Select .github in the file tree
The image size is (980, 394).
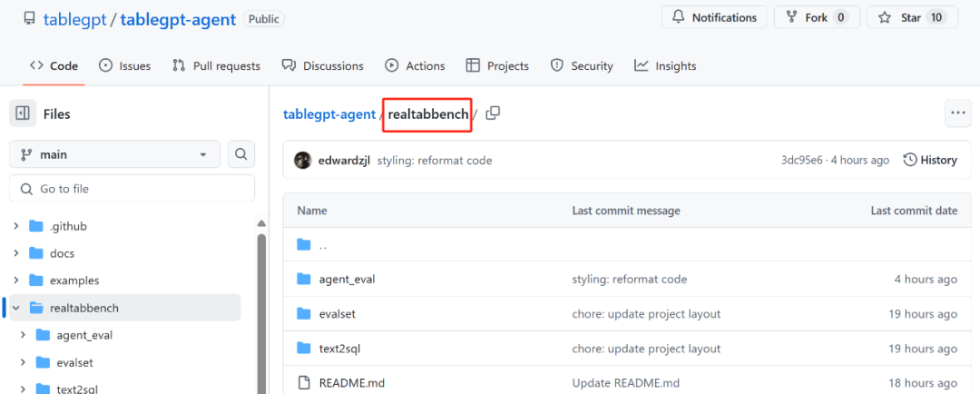(68, 226)
